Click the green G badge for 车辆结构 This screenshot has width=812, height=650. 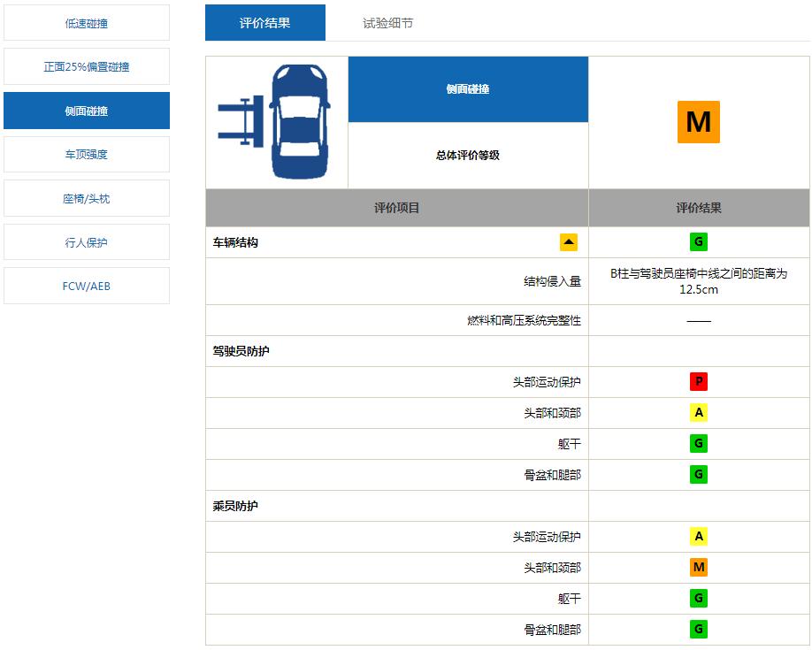coord(699,241)
